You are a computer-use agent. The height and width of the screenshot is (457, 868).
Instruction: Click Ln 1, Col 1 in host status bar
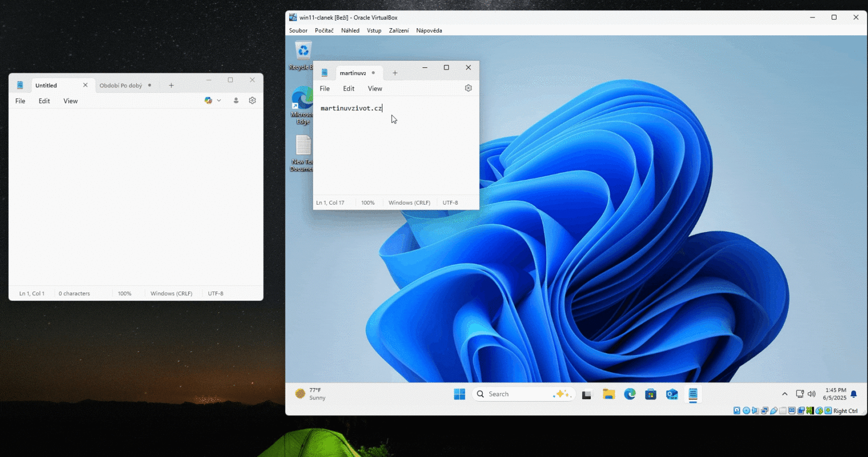[x=32, y=294]
